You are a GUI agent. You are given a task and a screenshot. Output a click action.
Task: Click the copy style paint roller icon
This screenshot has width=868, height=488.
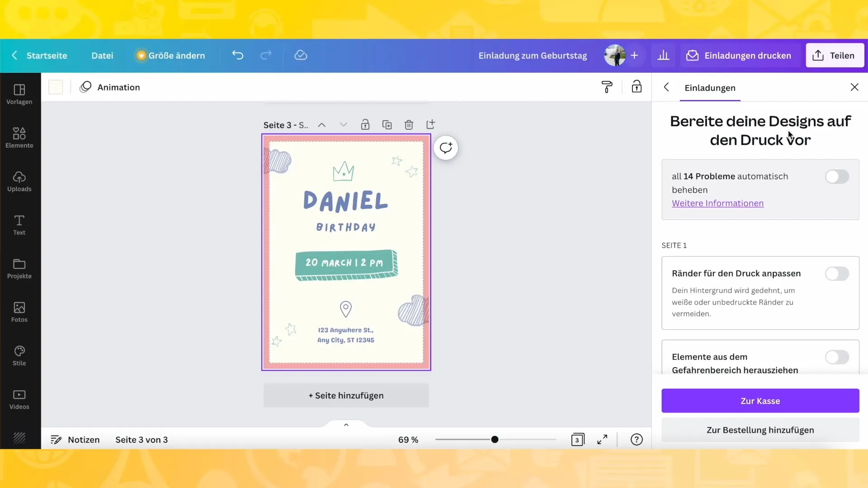(607, 87)
